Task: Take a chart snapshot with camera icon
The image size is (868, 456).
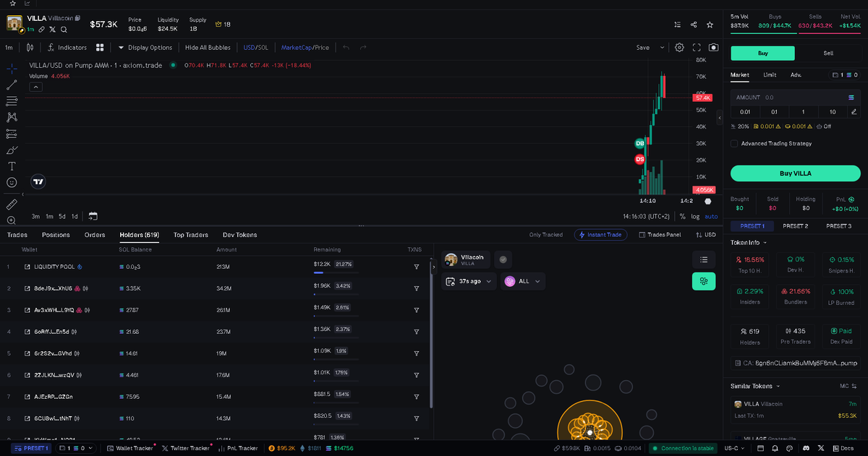Action: tap(714, 48)
